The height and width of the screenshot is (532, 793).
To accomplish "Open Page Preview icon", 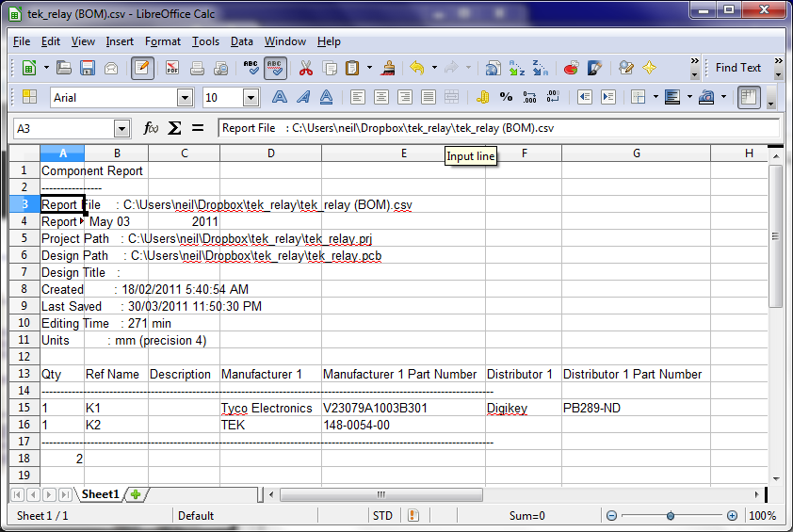I will pyautogui.click(x=221, y=68).
